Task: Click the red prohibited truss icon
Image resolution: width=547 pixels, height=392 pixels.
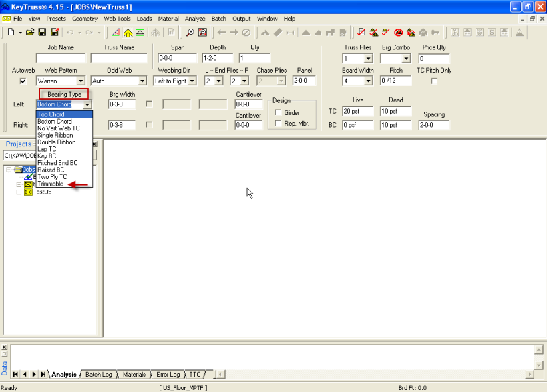Action: pos(398,33)
